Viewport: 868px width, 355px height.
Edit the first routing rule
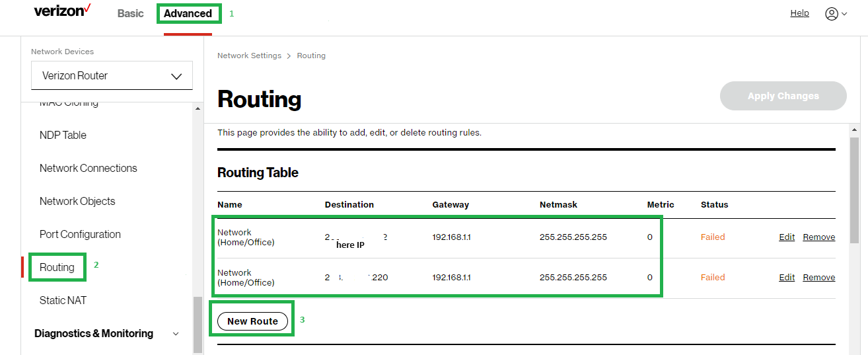[x=787, y=237]
